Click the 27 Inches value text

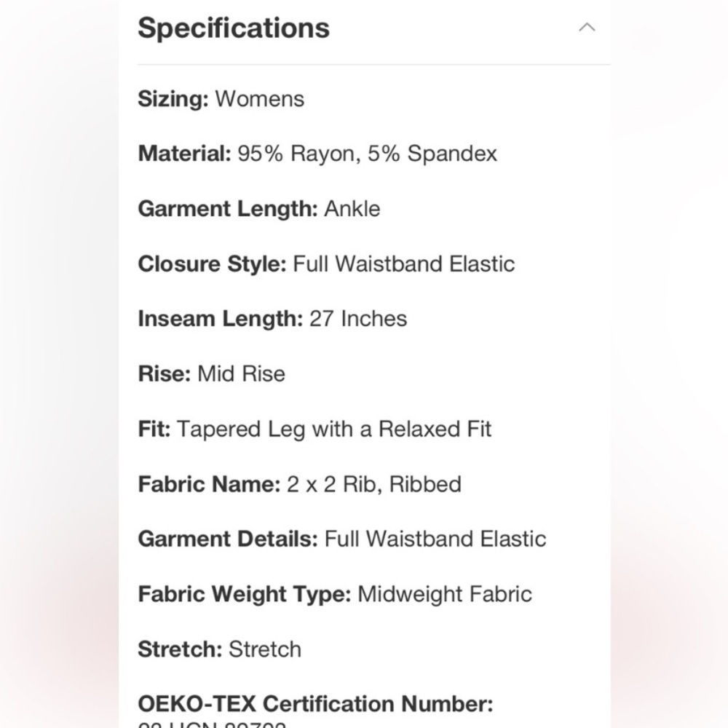[358, 319]
